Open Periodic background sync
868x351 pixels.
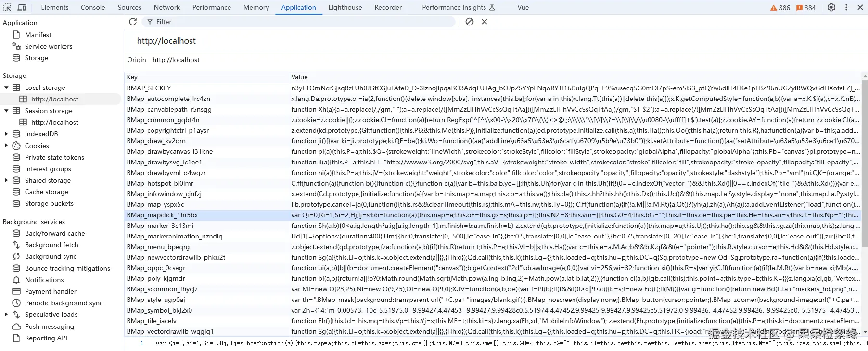coord(64,303)
